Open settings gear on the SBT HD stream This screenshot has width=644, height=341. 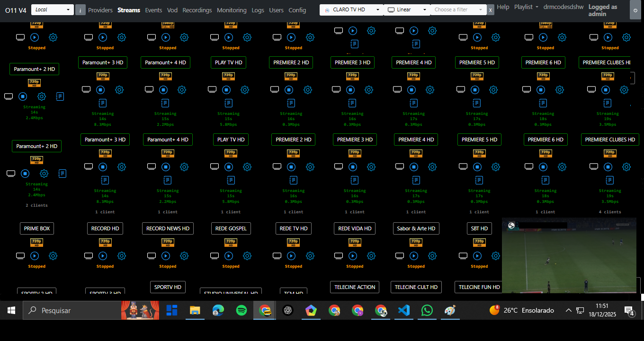pos(495,255)
